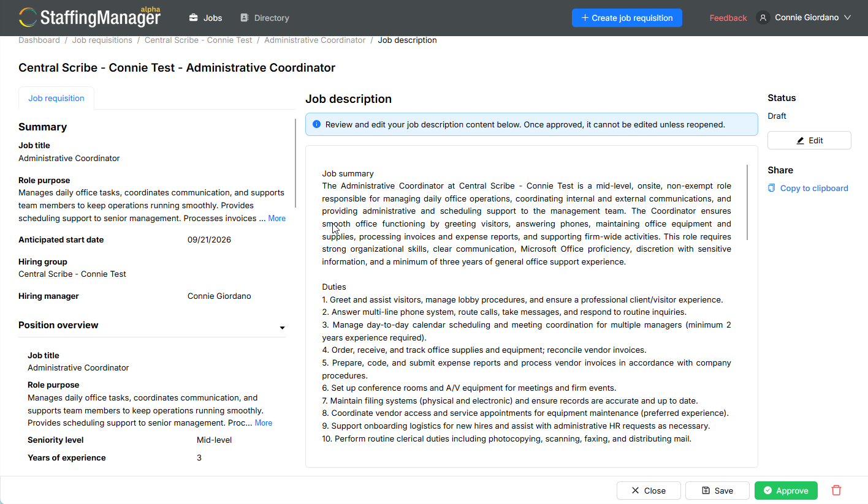Click the Job summary heading in the description
868x504 pixels.
[x=348, y=173]
